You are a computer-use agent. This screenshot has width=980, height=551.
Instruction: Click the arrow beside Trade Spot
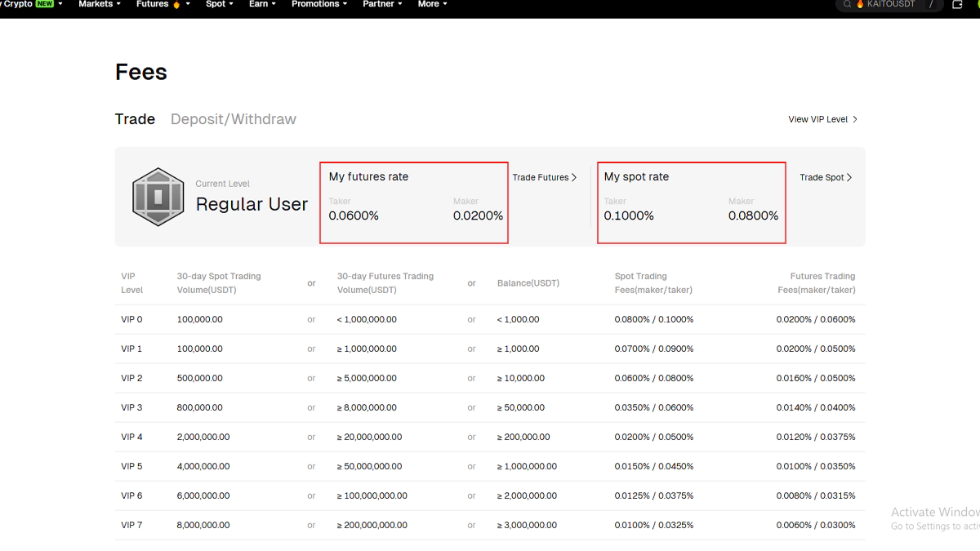(x=849, y=177)
